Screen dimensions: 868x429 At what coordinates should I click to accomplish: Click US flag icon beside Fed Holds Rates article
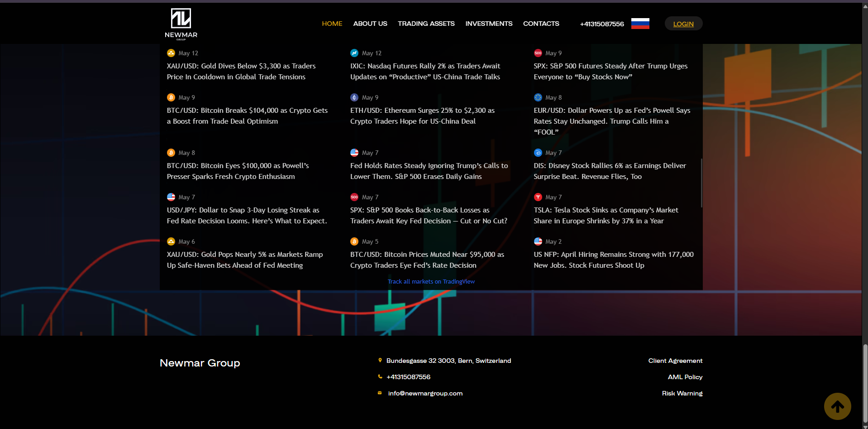click(x=354, y=153)
